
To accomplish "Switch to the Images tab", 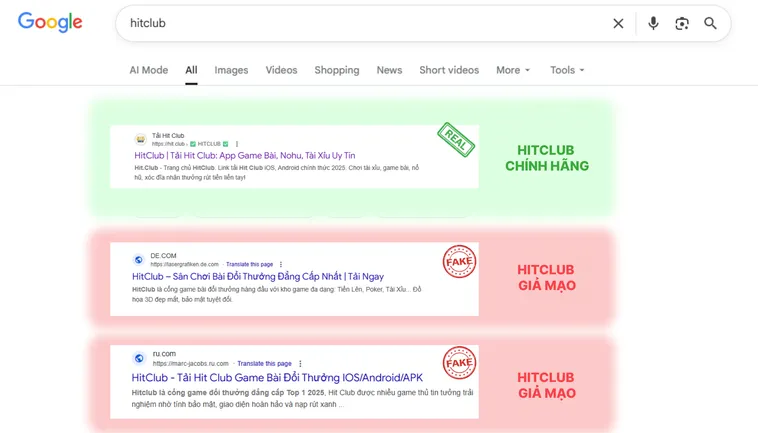I will [231, 70].
